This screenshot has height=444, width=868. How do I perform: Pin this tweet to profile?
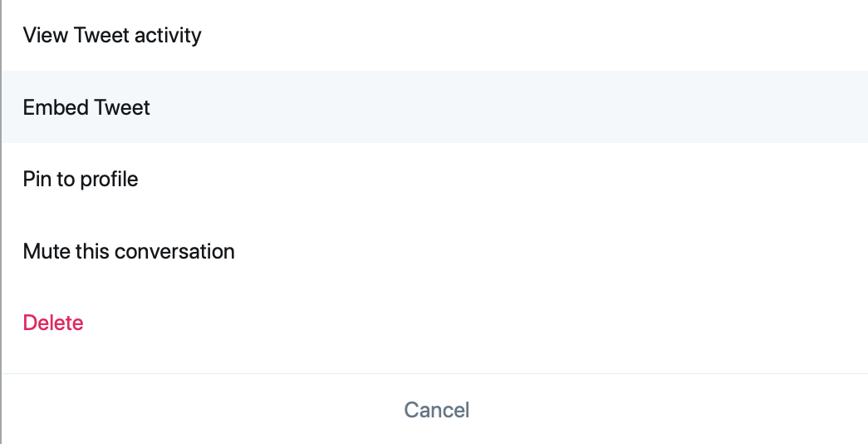click(x=81, y=179)
